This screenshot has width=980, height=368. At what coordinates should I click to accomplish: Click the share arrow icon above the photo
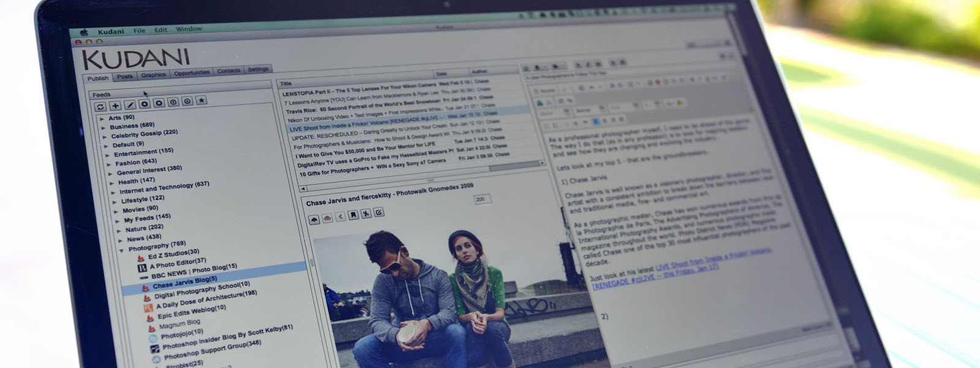point(341,216)
